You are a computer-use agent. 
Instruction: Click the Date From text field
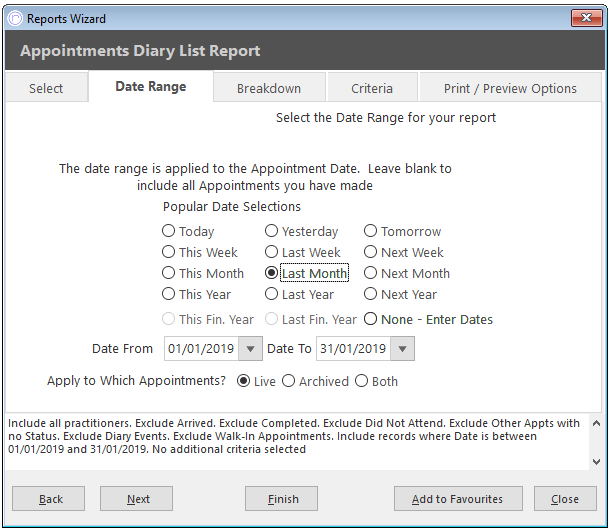tap(202, 349)
